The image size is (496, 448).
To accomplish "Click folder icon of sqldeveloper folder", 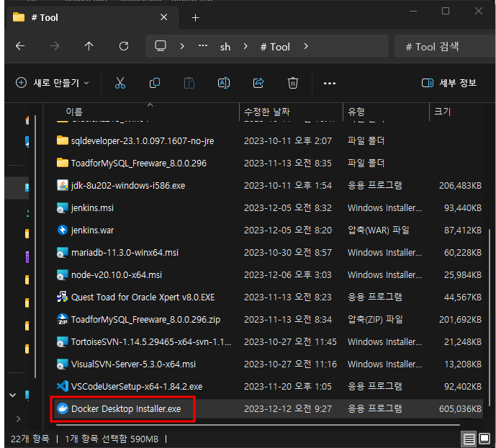I will (x=63, y=140).
